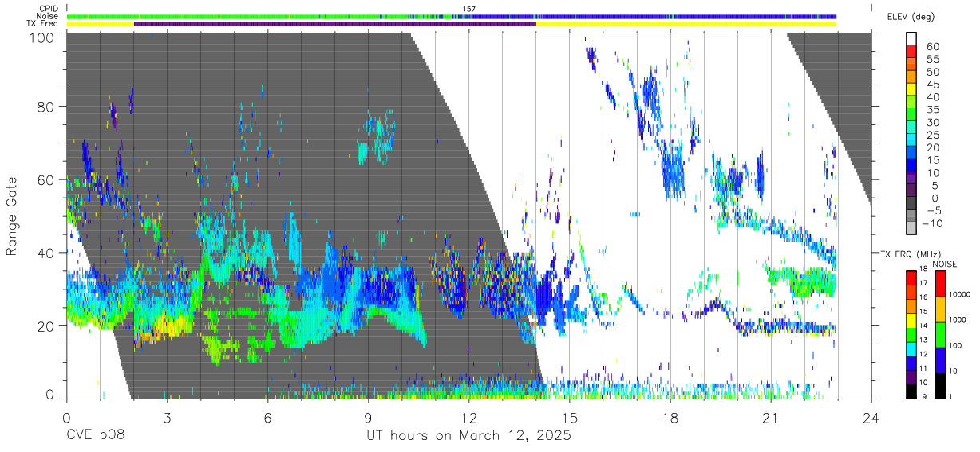
Task: Select the green ELEV swatch between 30 and 35
Action: point(911,116)
